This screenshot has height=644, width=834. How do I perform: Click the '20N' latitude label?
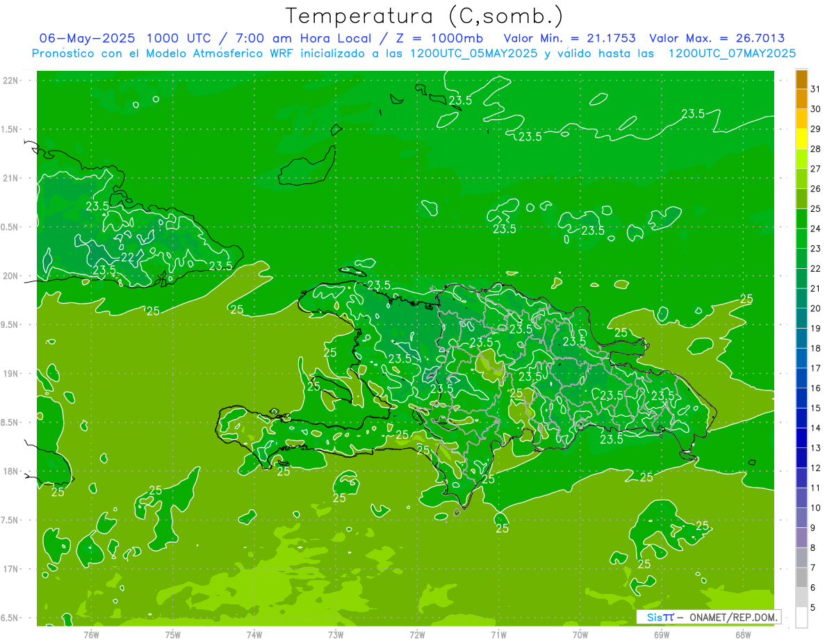(11, 276)
